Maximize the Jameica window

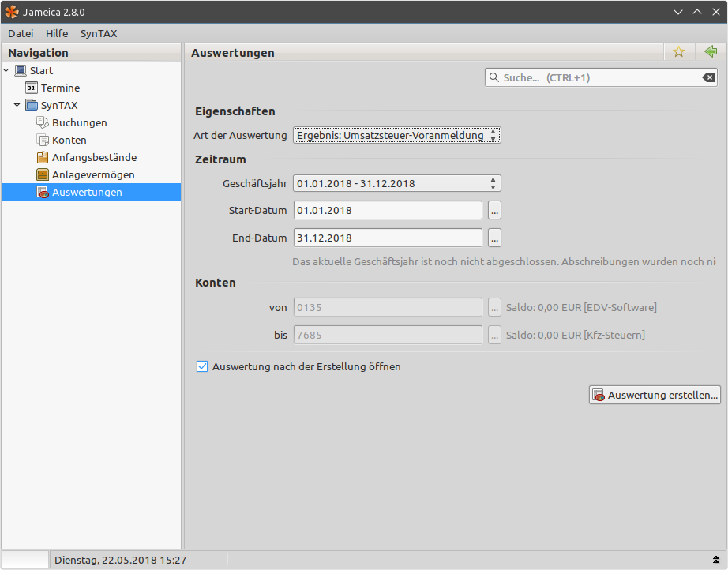[697, 12]
